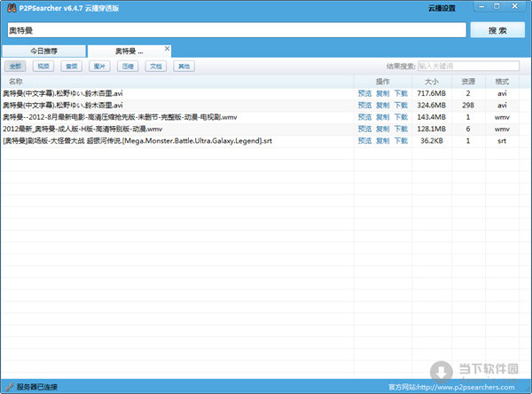Viewport: 532px width, 394px height.
Task: Select the 奥特曼 search results tab
Action: coord(129,51)
